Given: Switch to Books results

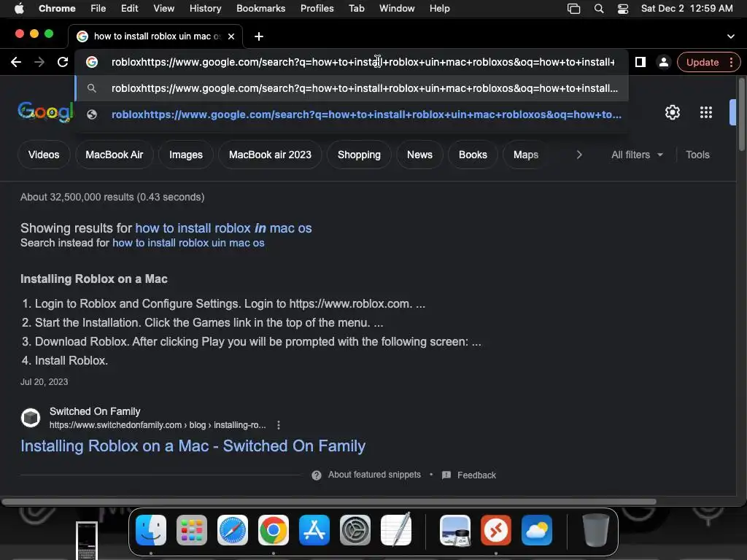Looking at the screenshot, I should [x=473, y=155].
